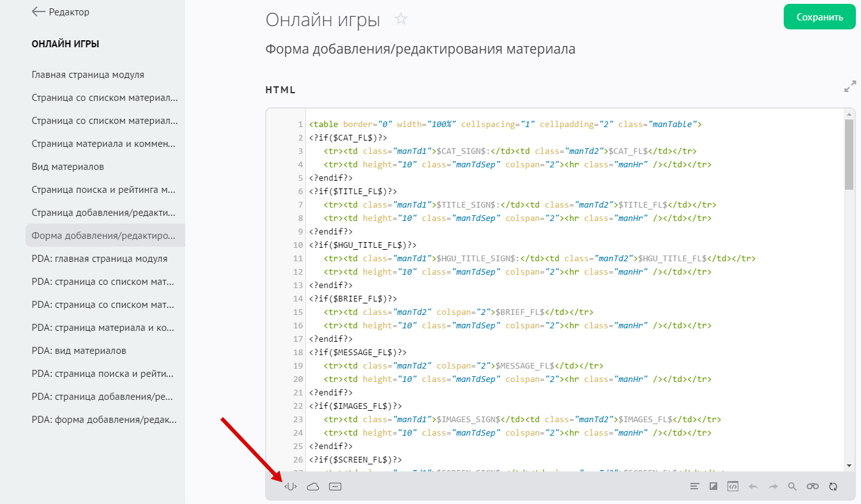Click the code window icon in toolbar
Viewport: 861px width, 504px height.
coord(733,487)
